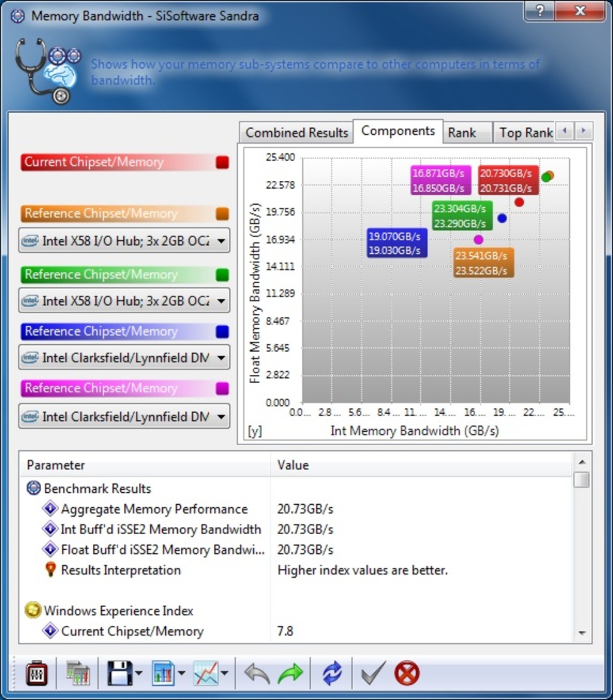Open the green reference Intel X58 dropdown
613x700 pixels.
(125, 301)
